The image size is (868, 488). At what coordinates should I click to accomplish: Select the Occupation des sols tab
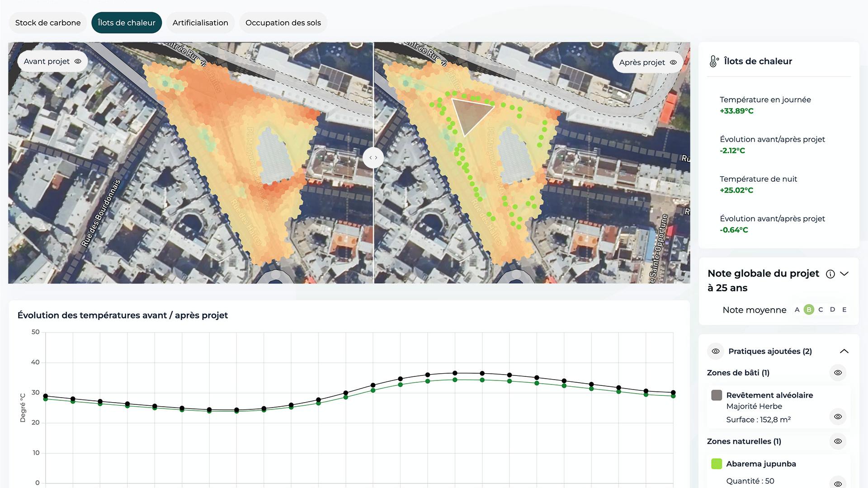(283, 22)
